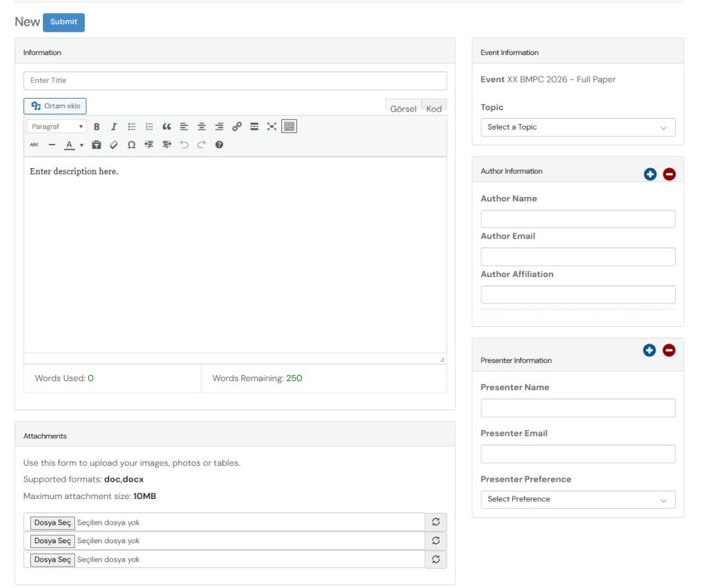
Task: Switch to the Kod editor tab
Action: point(434,109)
